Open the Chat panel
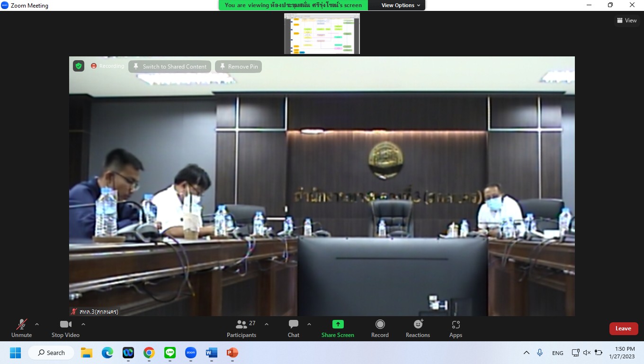This screenshot has height=364, width=644. click(294, 328)
